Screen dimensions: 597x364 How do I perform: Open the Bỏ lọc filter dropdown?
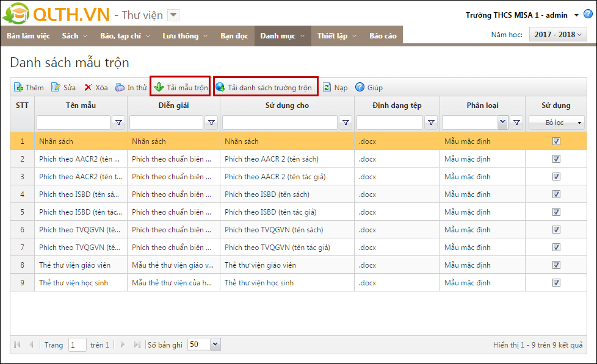(556, 123)
